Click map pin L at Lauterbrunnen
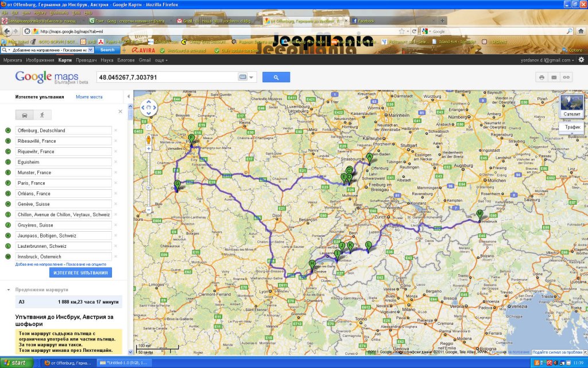 368,246
